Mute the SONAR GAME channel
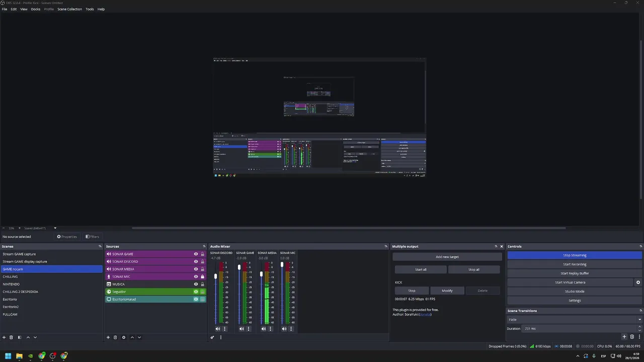The image size is (644, 362). 242,329
